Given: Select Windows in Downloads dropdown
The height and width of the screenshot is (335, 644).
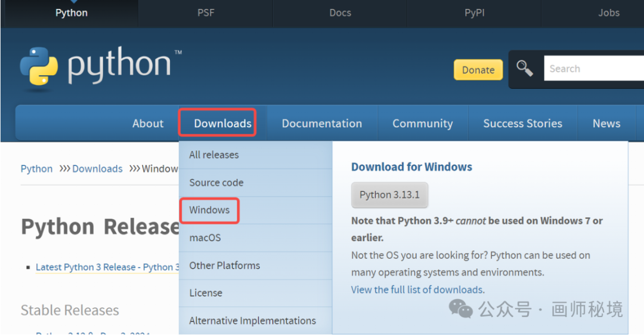Looking at the screenshot, I should [255, 210].
